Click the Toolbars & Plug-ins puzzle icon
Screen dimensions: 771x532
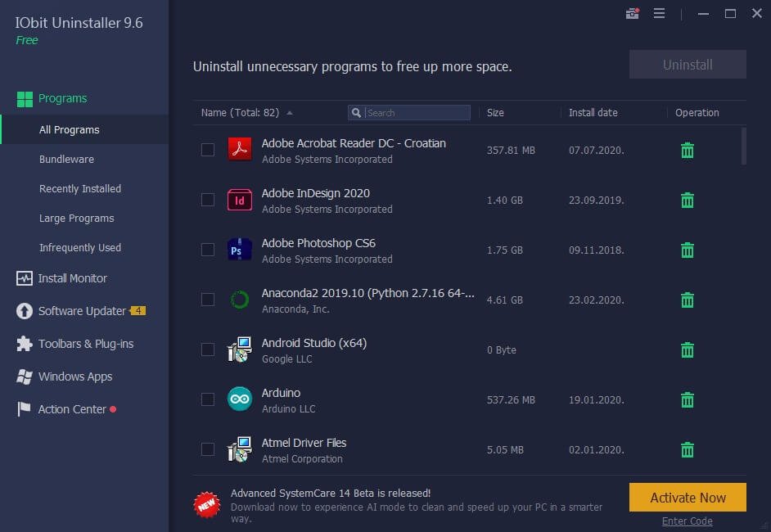point(24,344)
